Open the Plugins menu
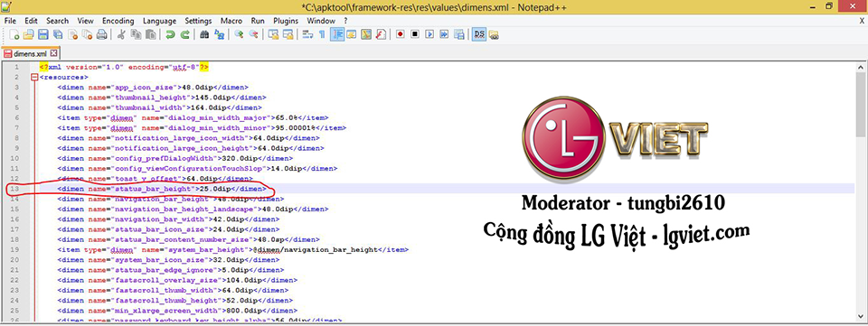868x326 pixels. point(286,21)
